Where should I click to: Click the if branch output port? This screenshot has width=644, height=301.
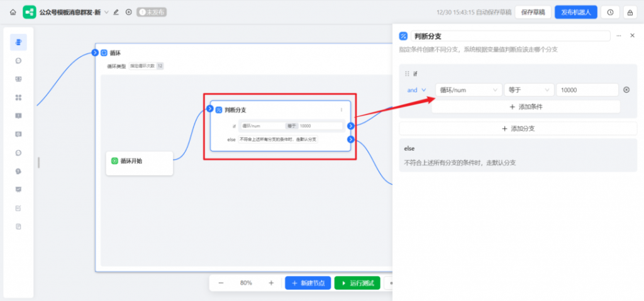coord(350,126)
